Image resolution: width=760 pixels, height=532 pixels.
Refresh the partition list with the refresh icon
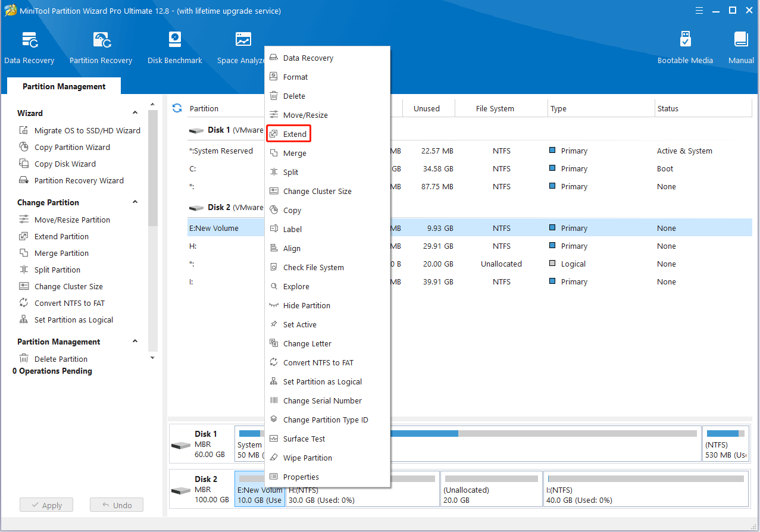click(177, 108)
